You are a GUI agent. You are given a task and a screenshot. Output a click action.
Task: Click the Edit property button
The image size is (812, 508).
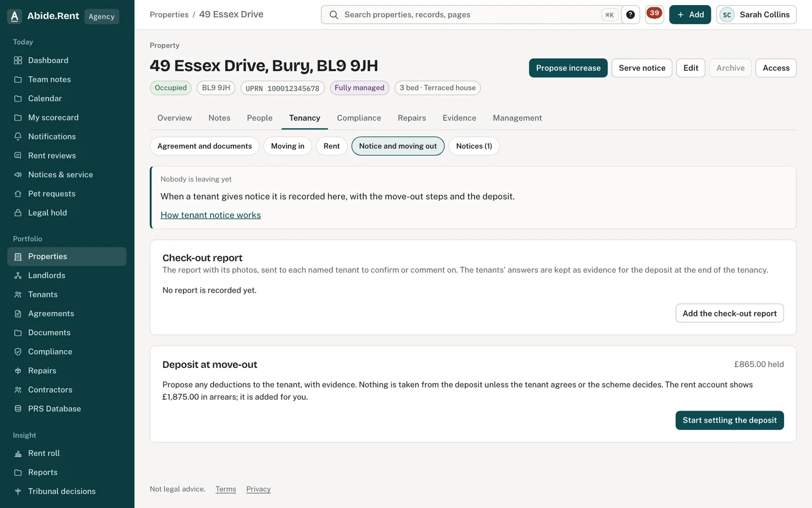click(691, 68)
